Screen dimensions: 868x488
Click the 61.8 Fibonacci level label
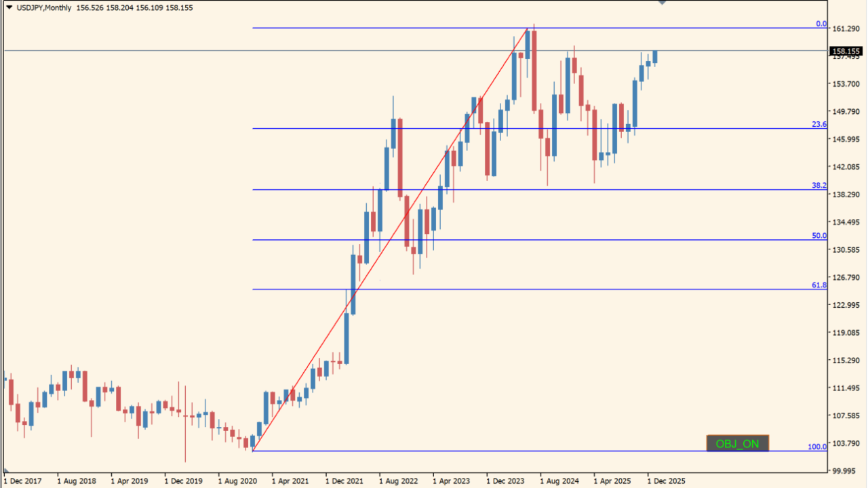819,285
